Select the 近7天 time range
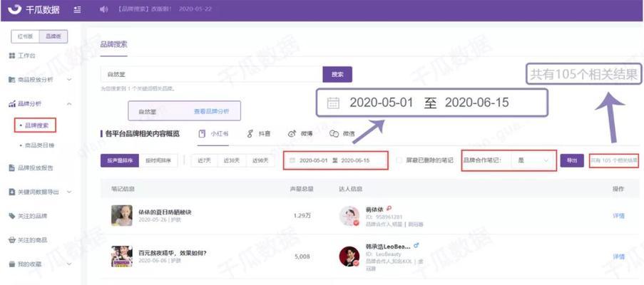Viewport: 644px width, 285px height. (205, 160)
